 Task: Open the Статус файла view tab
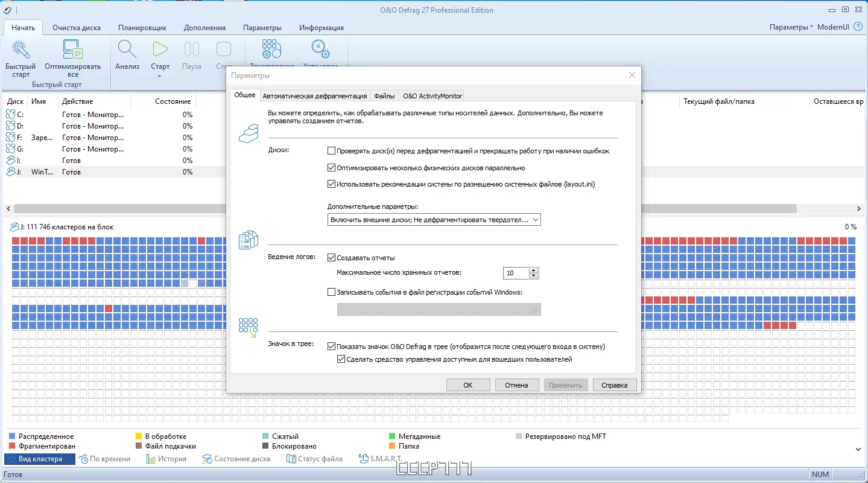pos(314,459)
